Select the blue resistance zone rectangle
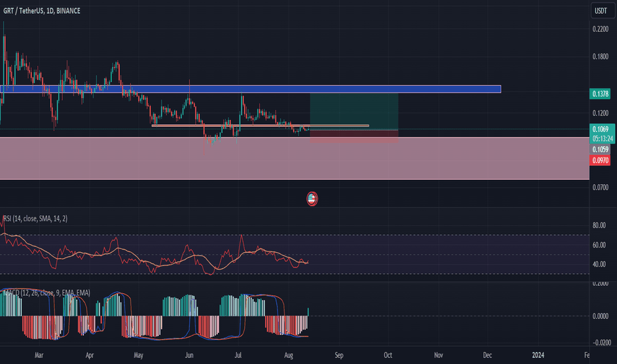 (x=250, y=89)
